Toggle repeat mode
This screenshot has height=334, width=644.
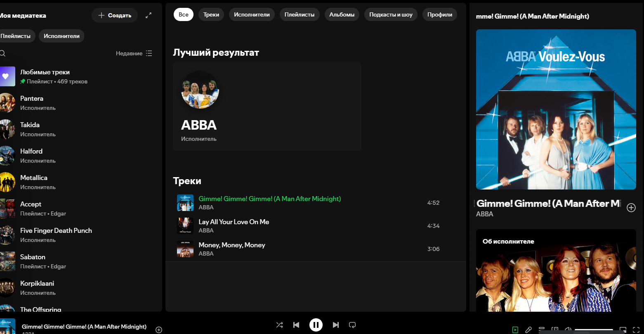pyautogui.click(x=352, y=325)
